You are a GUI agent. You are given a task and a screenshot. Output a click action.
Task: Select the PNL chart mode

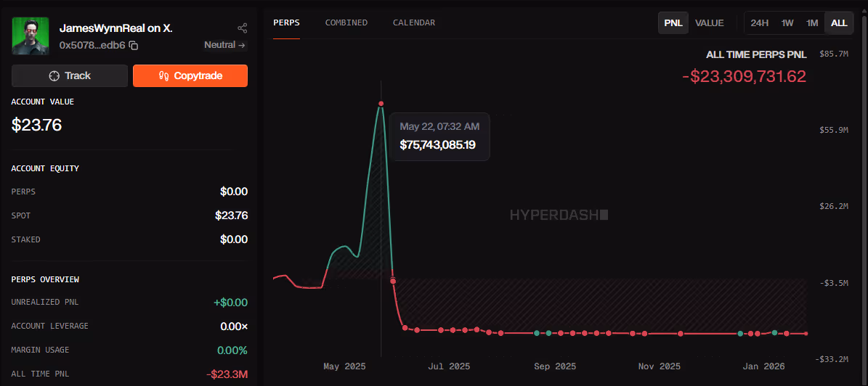[x=673, y=22]
